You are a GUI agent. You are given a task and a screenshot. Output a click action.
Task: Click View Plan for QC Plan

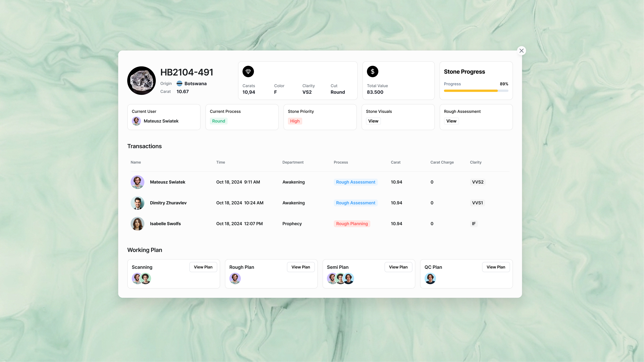click(496, 267)
